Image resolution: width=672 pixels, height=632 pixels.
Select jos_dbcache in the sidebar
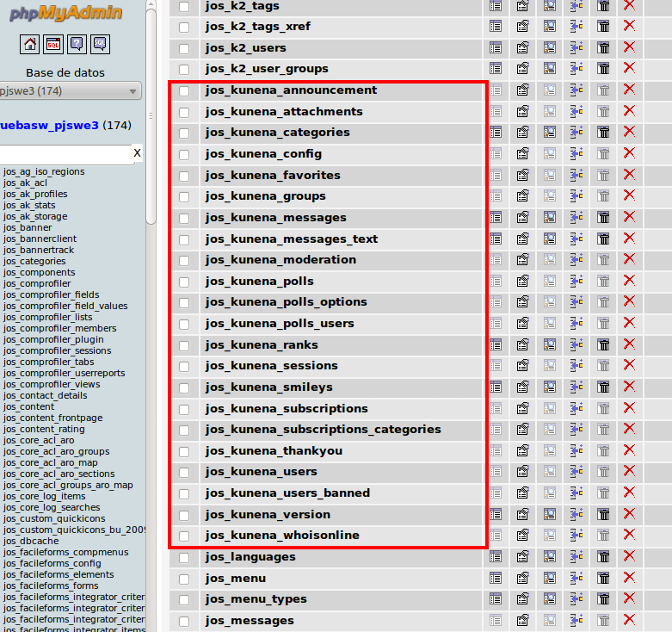31,541
